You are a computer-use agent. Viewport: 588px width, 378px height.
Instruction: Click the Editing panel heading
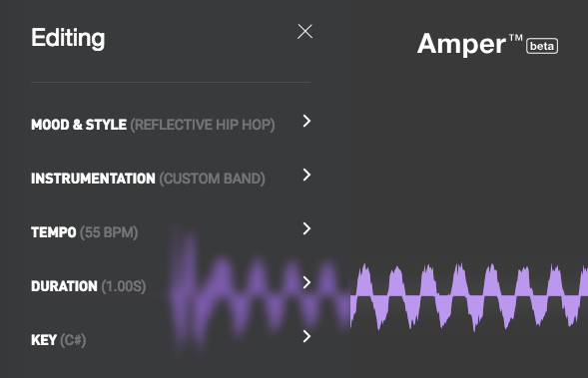[x=68, y=38]
